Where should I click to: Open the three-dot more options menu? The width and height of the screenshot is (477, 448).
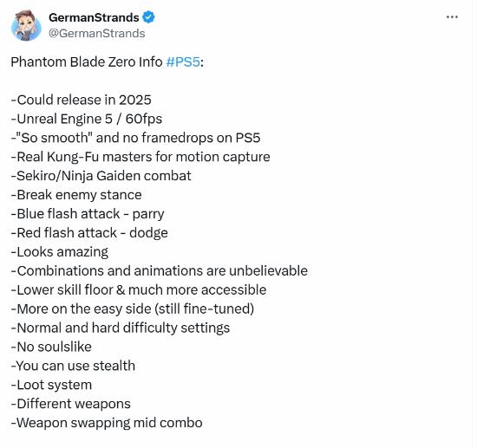pyautogui.click(x=452, y=17)
